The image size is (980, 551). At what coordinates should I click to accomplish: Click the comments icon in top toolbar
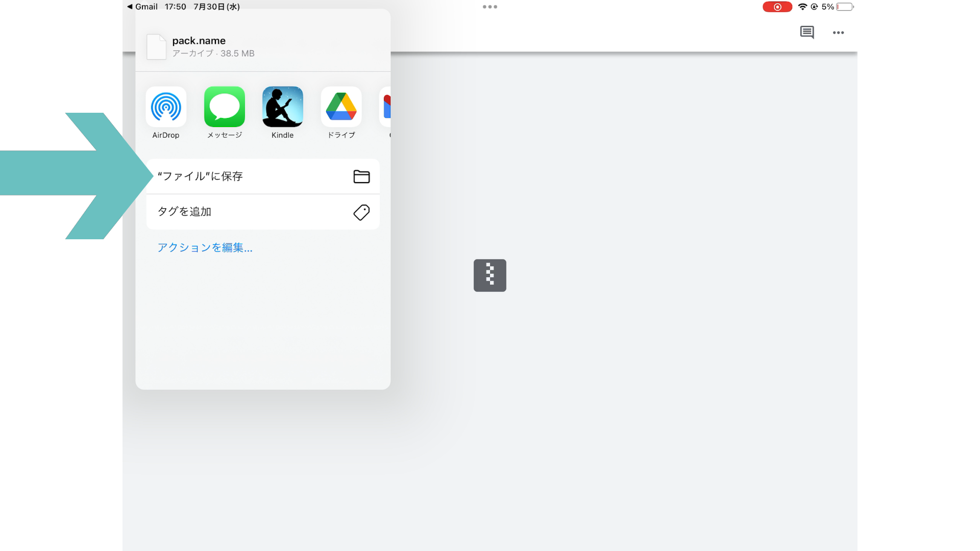[x=807, y=33]
